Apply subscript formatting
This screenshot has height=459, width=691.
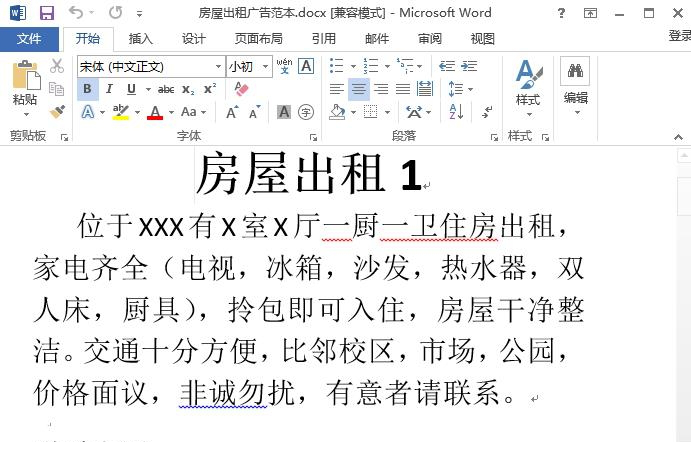(x=190, y=89)
